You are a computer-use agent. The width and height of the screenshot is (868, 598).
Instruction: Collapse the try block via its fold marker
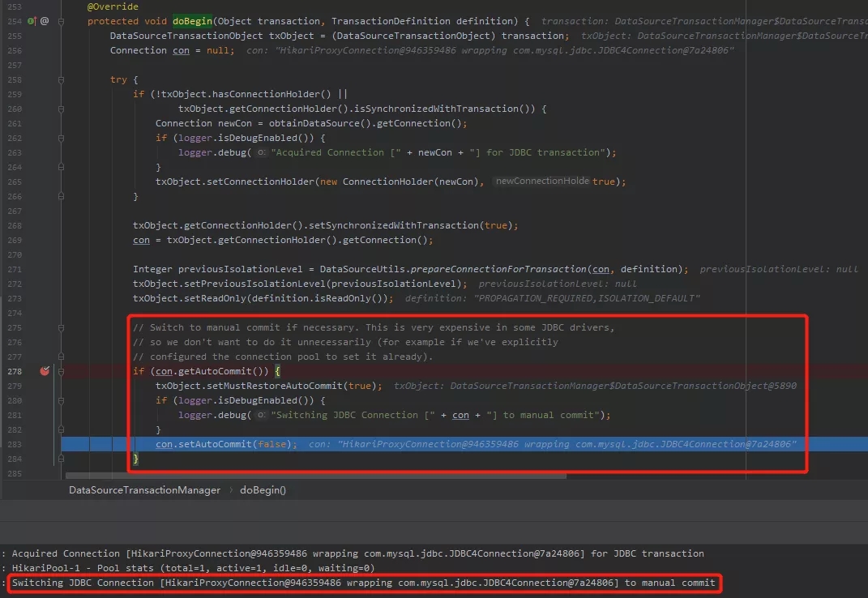click(x=61, y=79)
